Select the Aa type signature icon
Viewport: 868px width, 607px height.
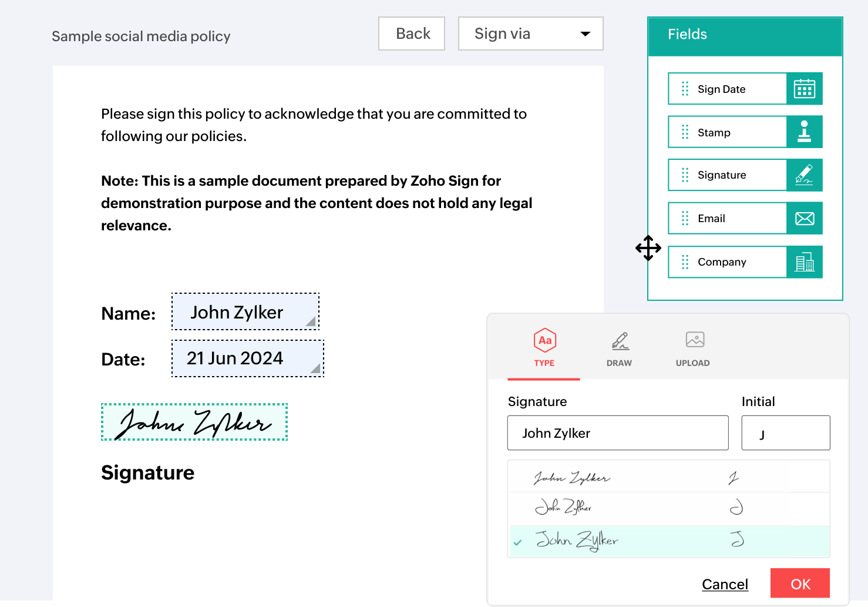544,341
